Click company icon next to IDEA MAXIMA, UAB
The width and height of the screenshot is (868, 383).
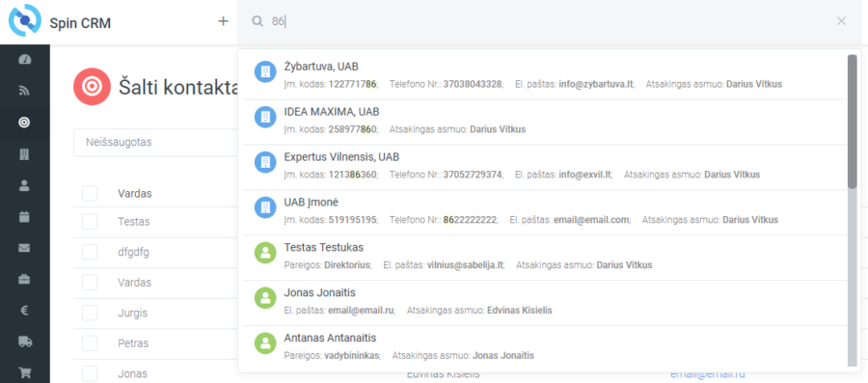[265, 118]
